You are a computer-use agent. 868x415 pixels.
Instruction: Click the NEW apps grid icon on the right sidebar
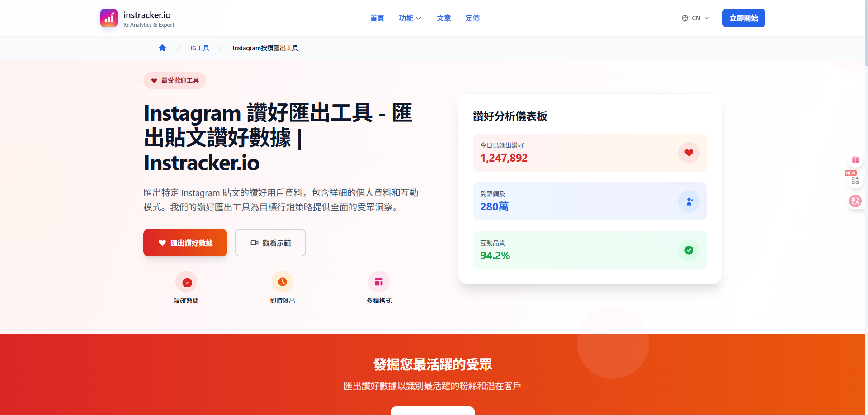(855, 180)
